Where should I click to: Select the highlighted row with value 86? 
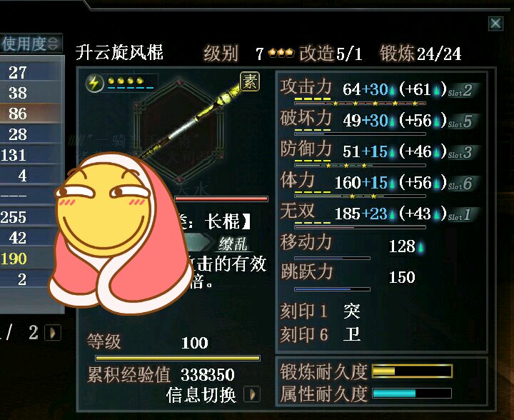pos(31,114)
